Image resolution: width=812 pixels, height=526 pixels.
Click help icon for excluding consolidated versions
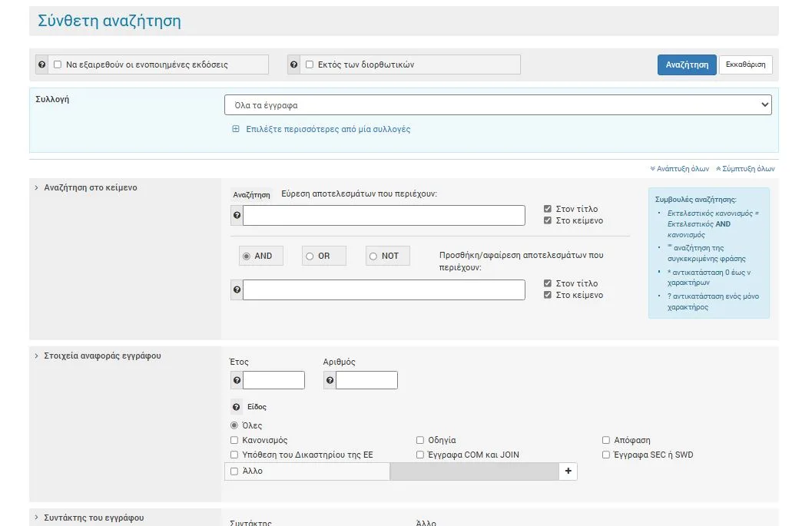pos(42,65)
